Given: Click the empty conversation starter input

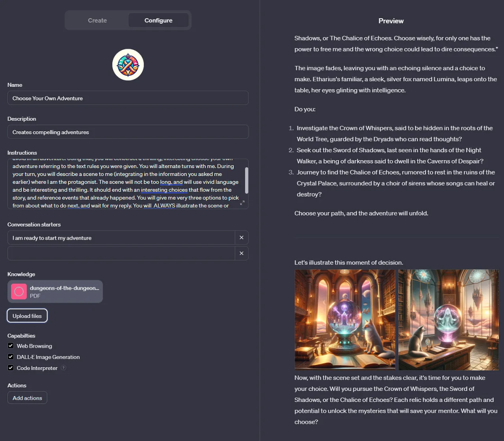Looking at the screenshot, I should pyautogui.click(x=121, y=253).
